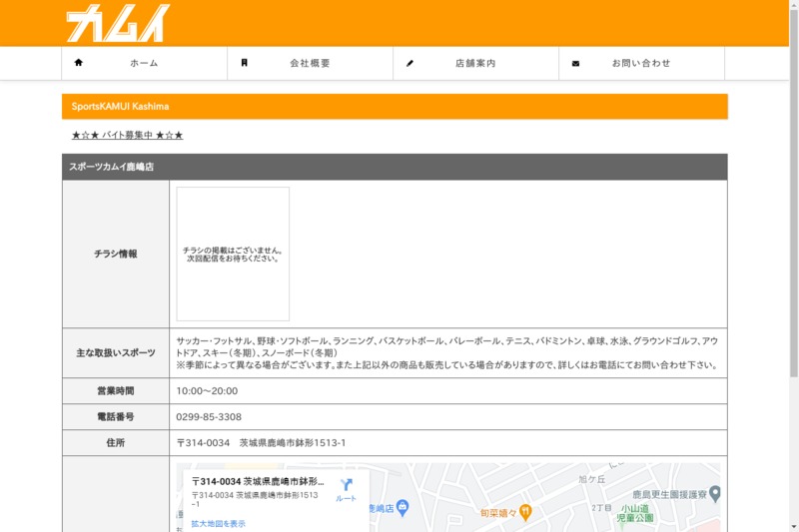Viewport: 799px width, 532px height.
Task: Click the 旬菜嬉々 restaurant pin on the map
Action: pos(525,513)
